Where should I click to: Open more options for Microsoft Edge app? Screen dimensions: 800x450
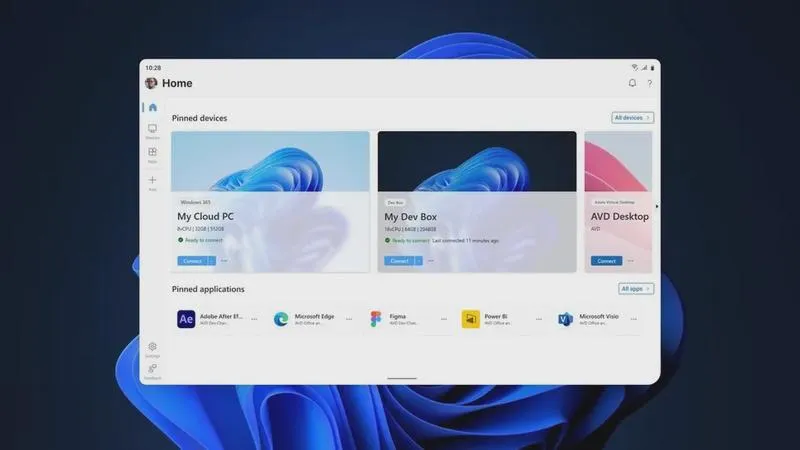(349, 319)
